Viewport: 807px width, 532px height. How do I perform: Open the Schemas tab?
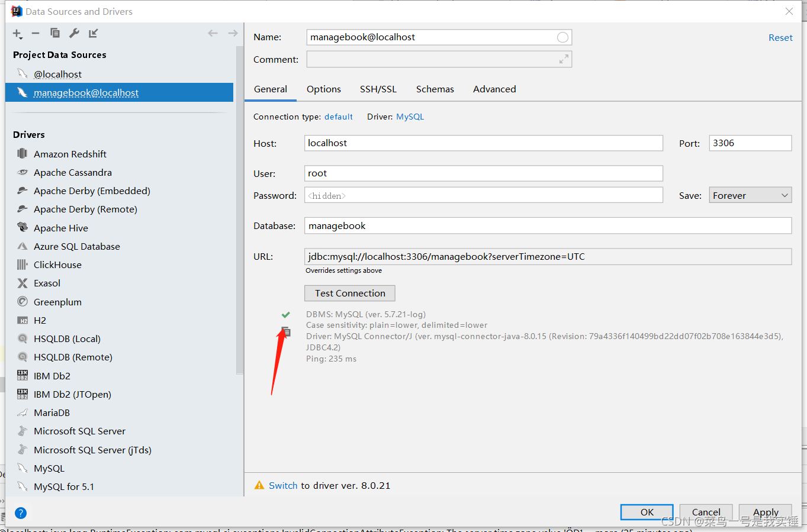(435, 89)
